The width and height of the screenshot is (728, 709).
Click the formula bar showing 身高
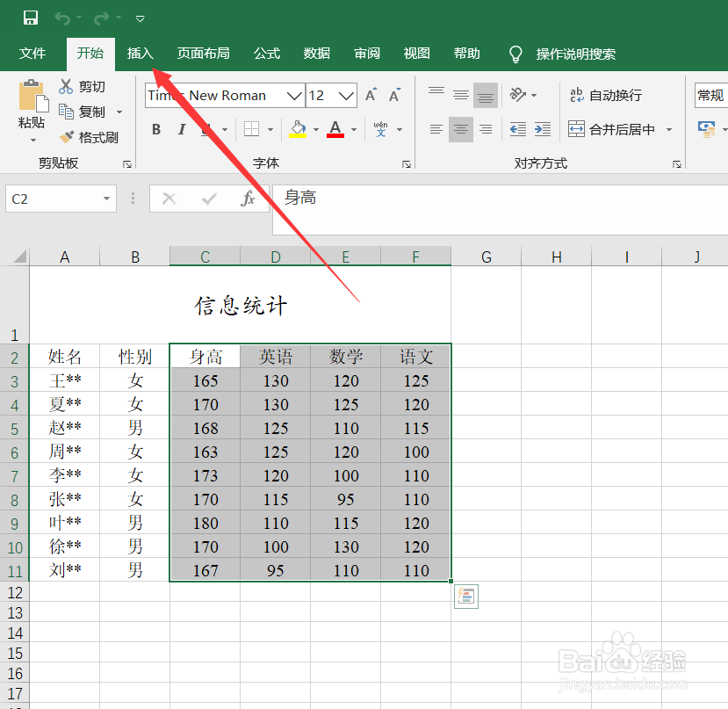500,210
